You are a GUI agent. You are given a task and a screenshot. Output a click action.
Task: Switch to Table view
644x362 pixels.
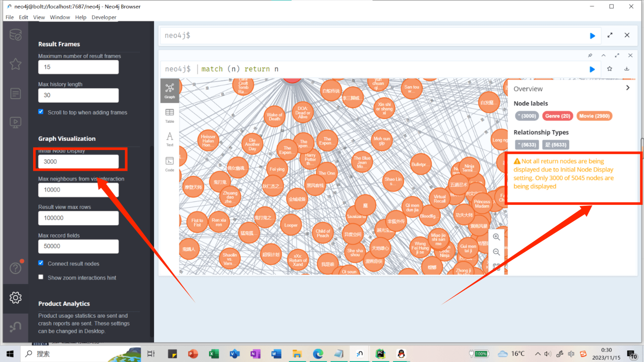tap(170, 116)
